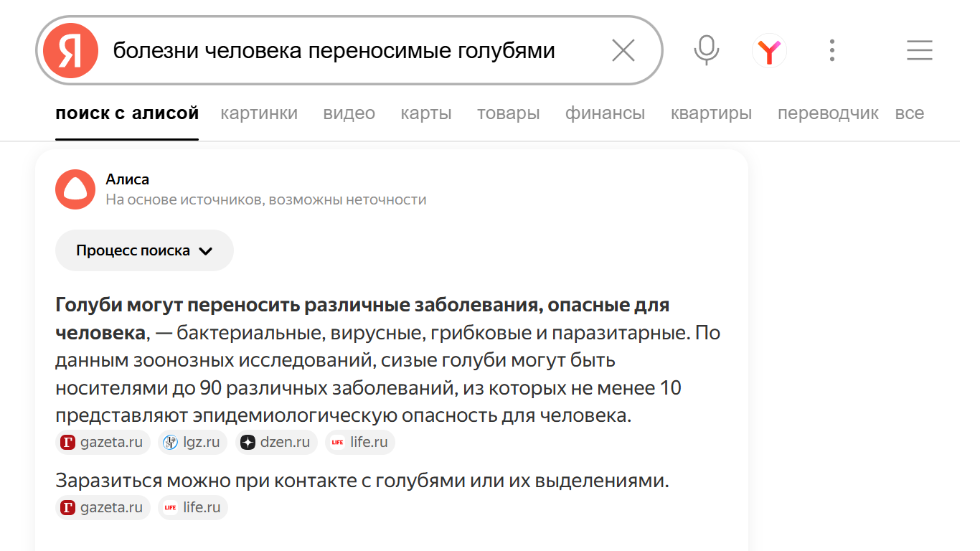Open the dzen.ru source chip

[277, 442]
